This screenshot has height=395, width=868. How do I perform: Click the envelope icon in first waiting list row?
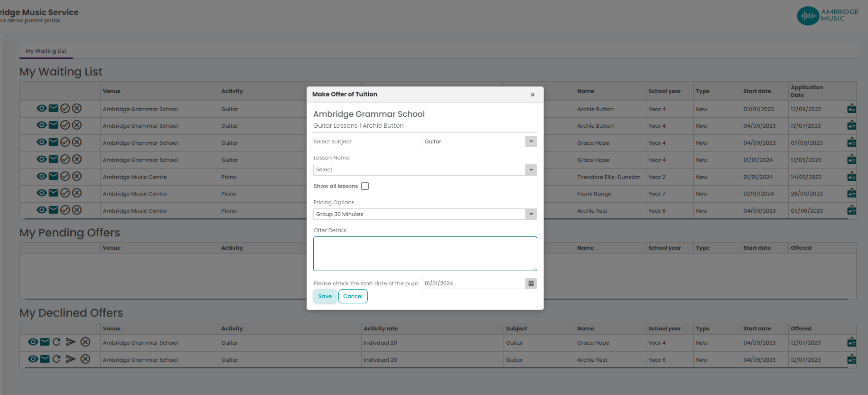point(54,108)
